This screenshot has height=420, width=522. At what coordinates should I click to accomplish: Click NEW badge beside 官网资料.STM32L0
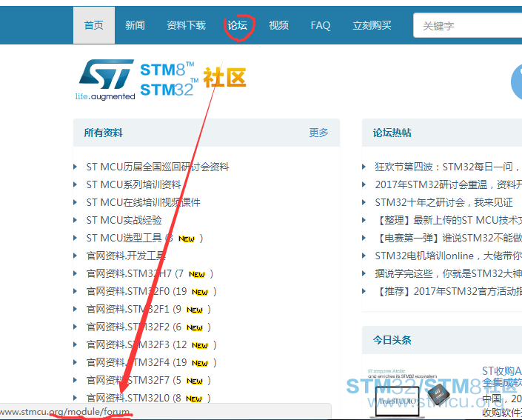point(194,399)
